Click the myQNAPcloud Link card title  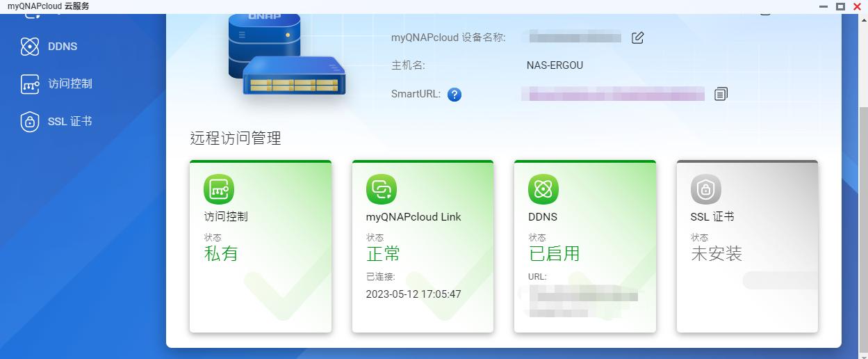click(x=413, y=216)
